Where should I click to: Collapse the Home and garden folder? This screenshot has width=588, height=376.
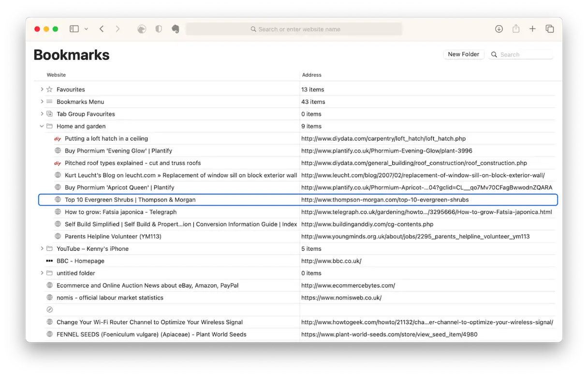coord(42,126)
